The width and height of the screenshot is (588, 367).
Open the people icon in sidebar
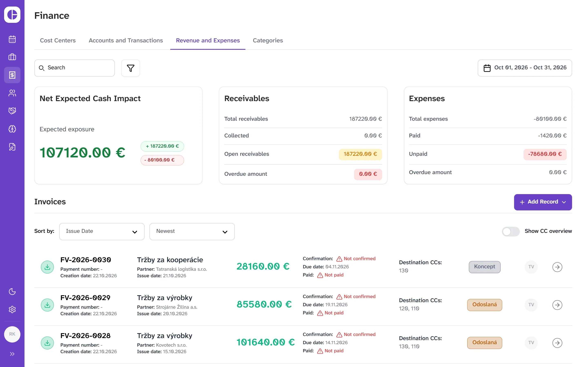click(12, 93)
